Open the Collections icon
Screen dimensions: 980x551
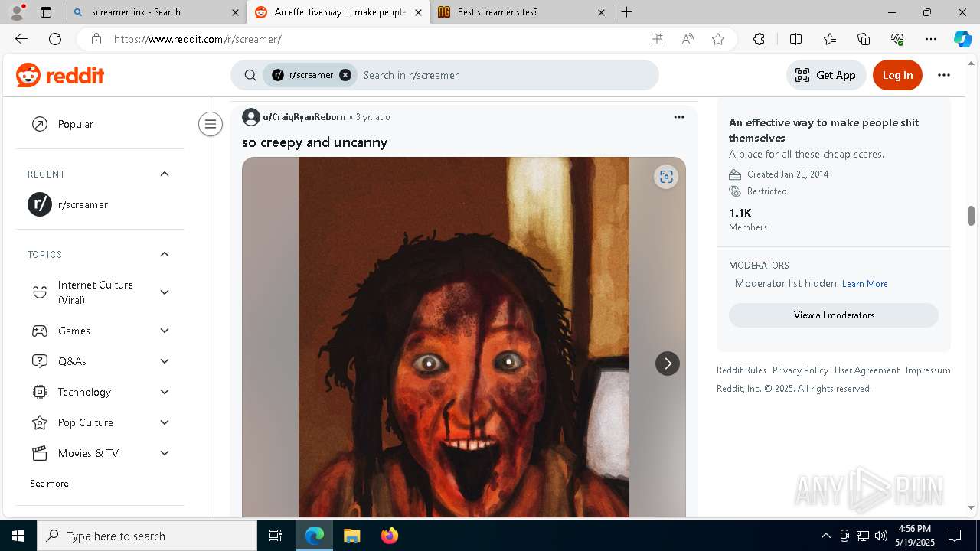click(x=864, y=39)
